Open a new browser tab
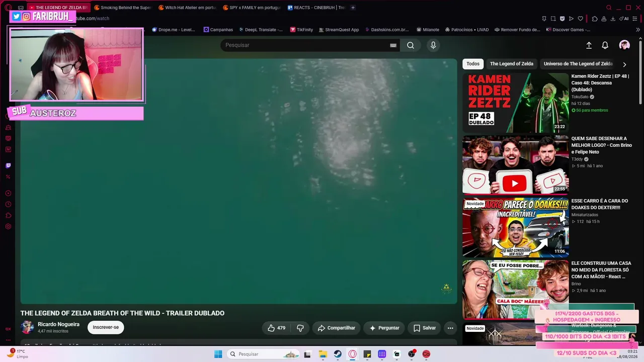The width and height of the screenshot is (644, 362). pyautogui.click(x=353, y=8)
